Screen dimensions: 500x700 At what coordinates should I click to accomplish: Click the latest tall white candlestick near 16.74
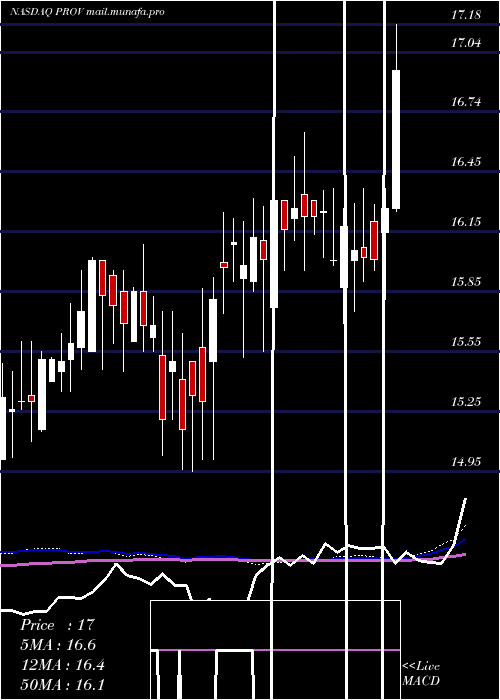(x=396, y=139)
